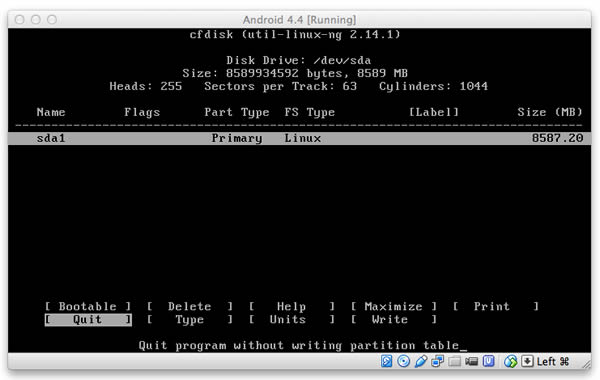The height and width of the screenshot is (380, 600).
Task: Choose the Write option
Action: (x=393, y=320)
